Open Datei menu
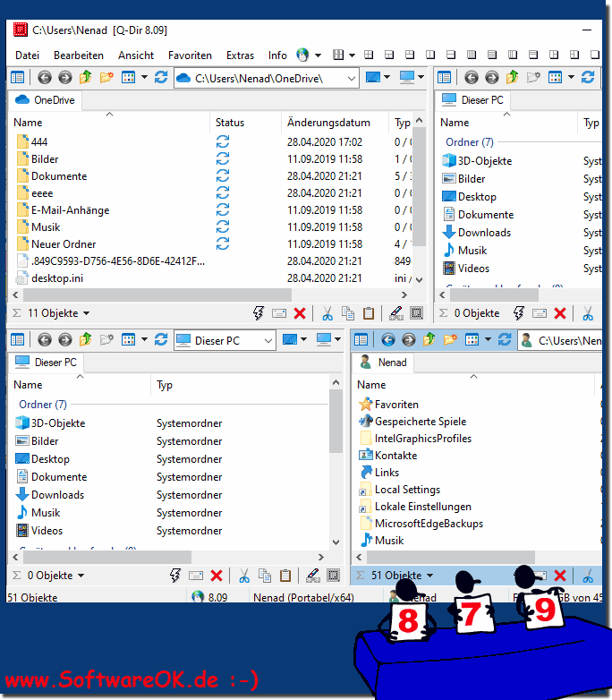Image resolution: width=612 pixels, height=700 pixels. point(27,55)
